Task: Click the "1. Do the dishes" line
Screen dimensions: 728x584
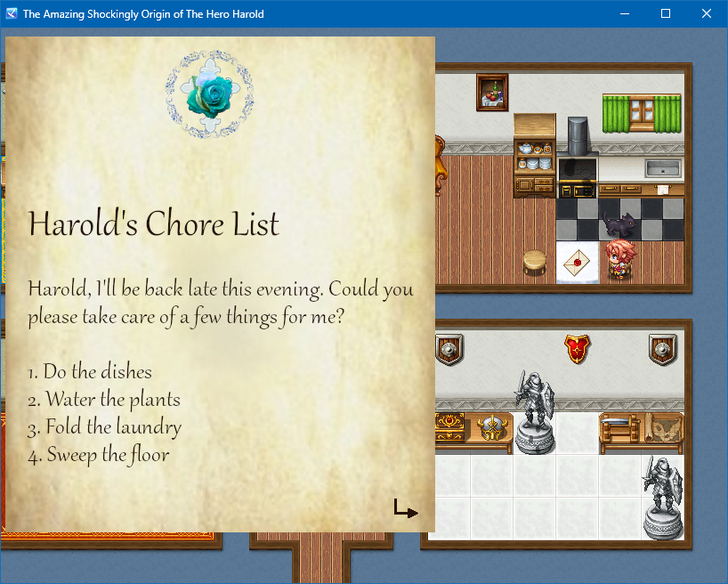Action: point(90,372)
